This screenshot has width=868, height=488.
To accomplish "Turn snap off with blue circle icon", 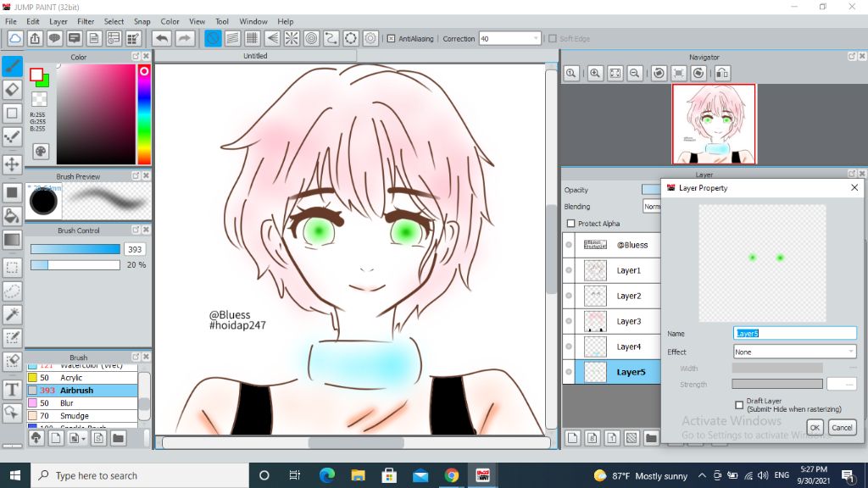I will [x=213, y=38].
